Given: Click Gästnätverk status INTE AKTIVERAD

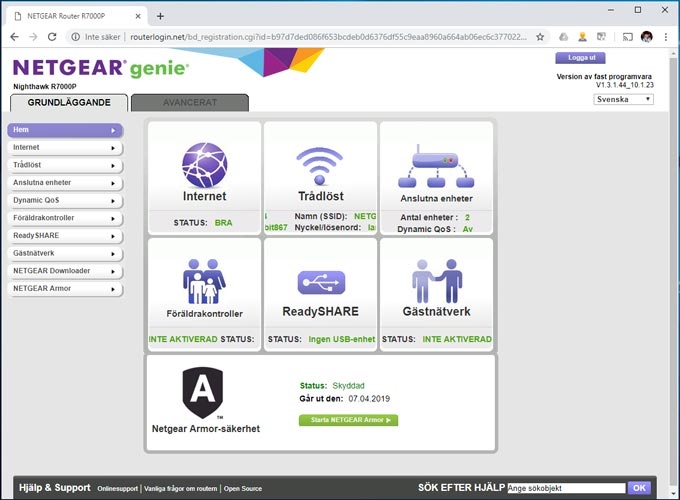Looking at the screenshot, I should click(x=457, y=339).
